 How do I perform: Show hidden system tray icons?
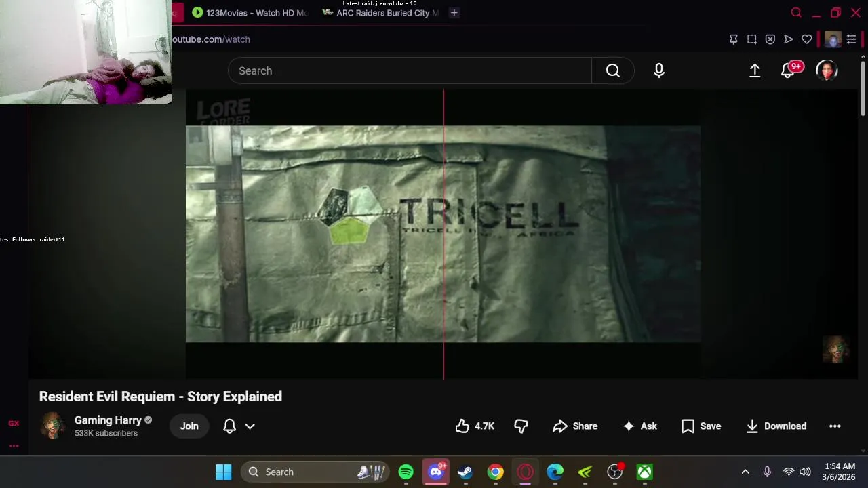[x=745, y=472]
